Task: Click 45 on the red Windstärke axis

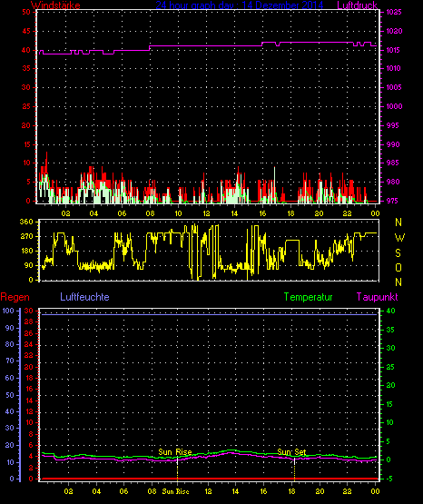Action: click(26, 31)
